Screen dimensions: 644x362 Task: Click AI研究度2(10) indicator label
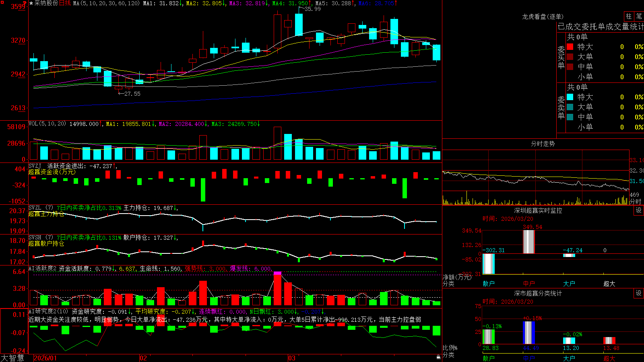click(x=48, y=311)
